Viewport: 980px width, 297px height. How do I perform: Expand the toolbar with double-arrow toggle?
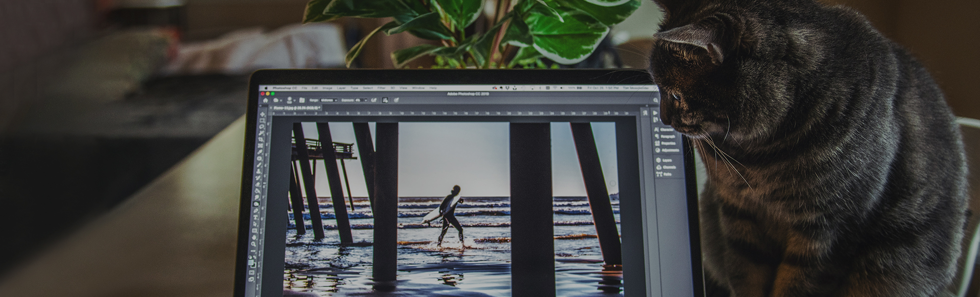coord(260,106)
